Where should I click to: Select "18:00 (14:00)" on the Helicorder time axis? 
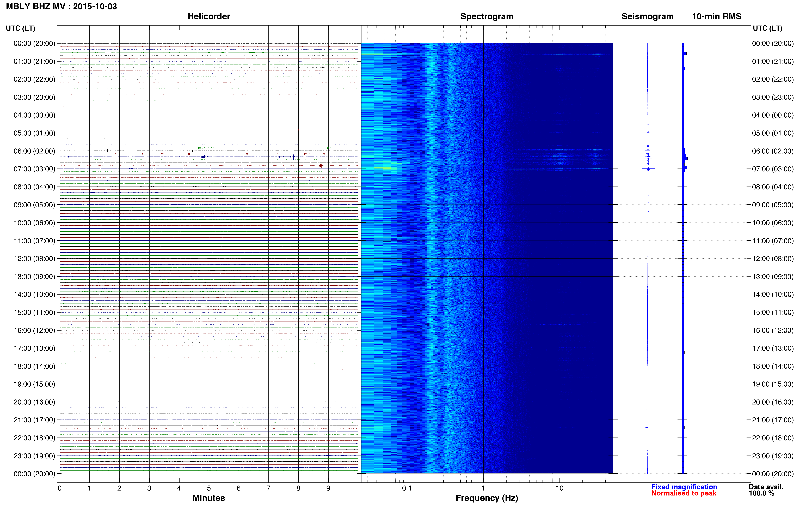[x=34, y=366]
